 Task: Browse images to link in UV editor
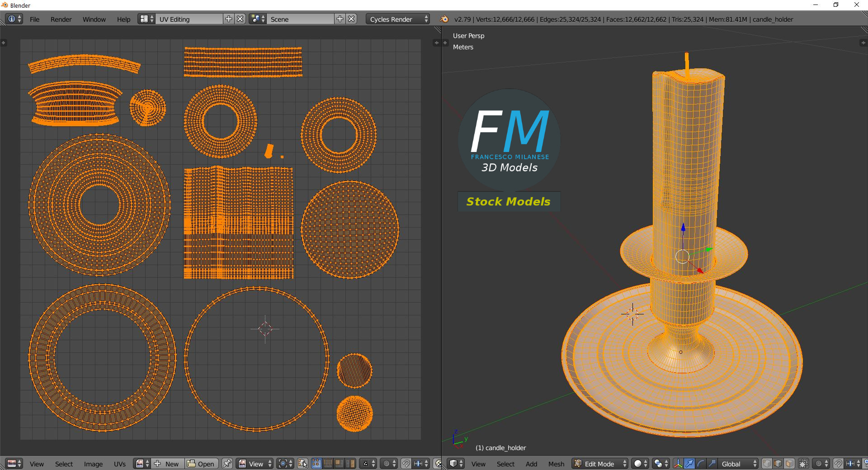142,464
